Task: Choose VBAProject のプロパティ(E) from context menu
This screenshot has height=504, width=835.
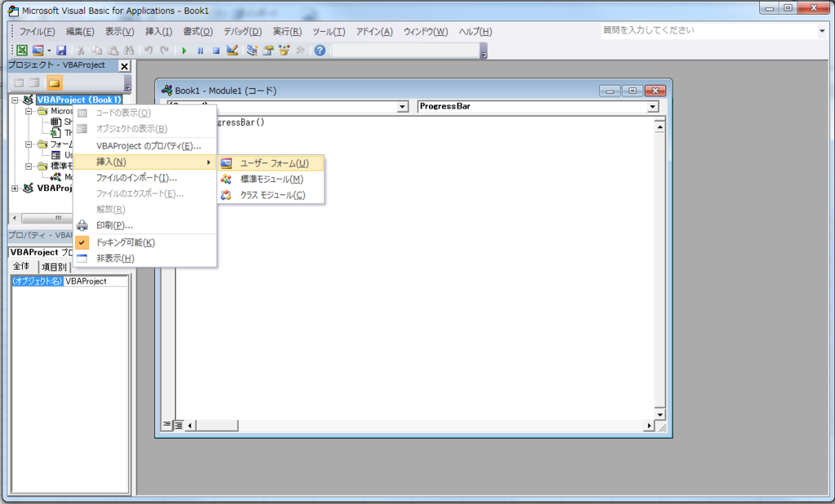Action: [145, 146]
